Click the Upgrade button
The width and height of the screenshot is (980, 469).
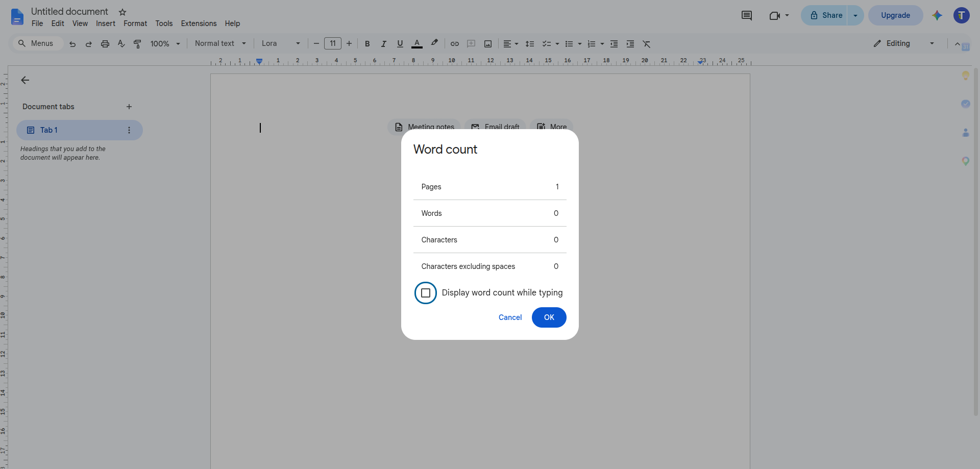896,15
